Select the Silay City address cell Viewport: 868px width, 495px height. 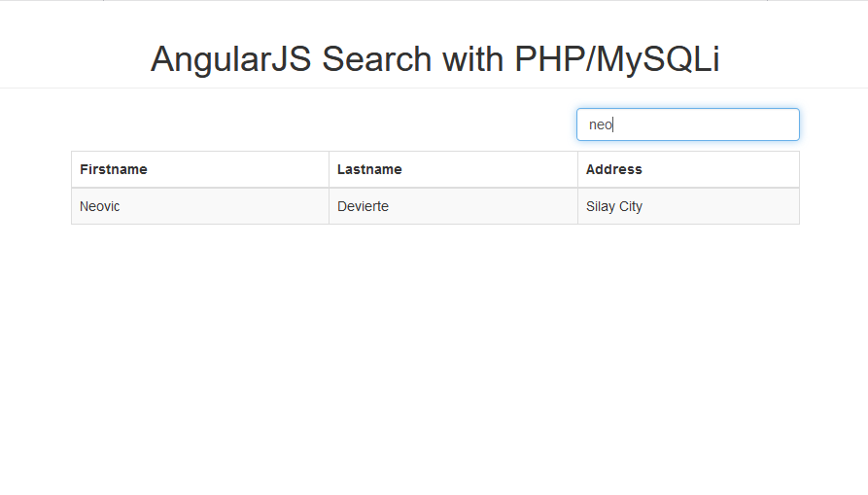688,206
